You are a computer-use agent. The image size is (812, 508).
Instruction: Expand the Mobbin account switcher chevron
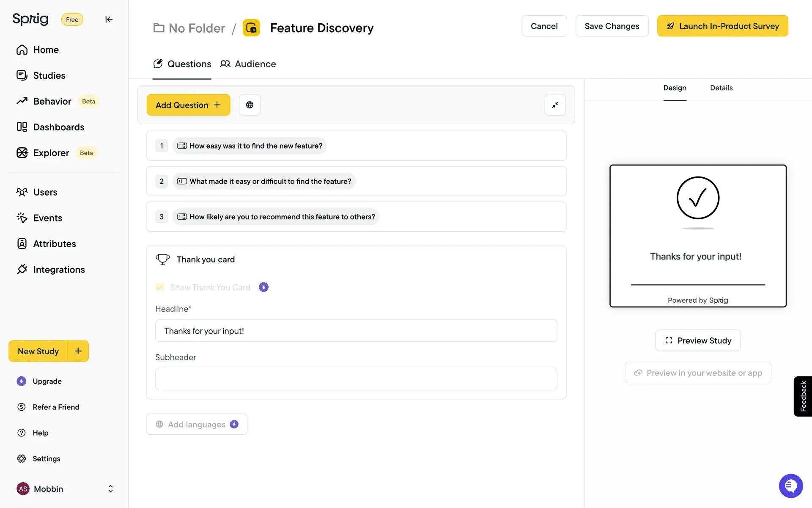click(x=110, y=489)
